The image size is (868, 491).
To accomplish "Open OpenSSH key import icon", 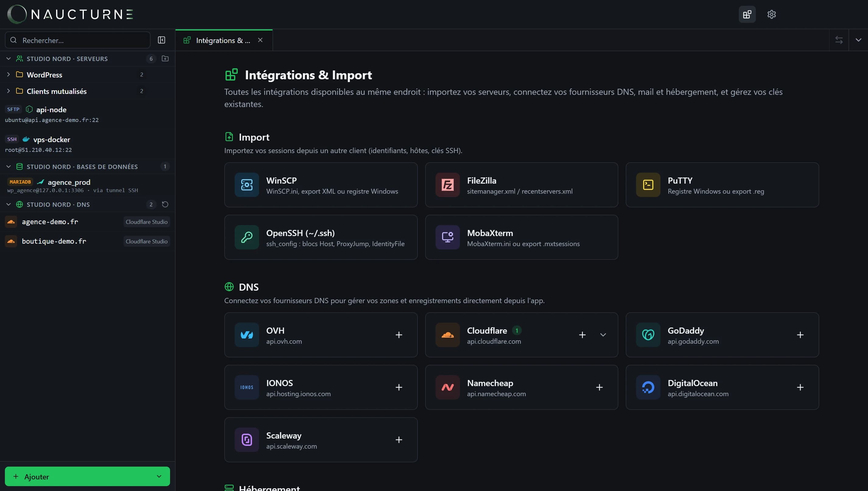I will point(247,237).
